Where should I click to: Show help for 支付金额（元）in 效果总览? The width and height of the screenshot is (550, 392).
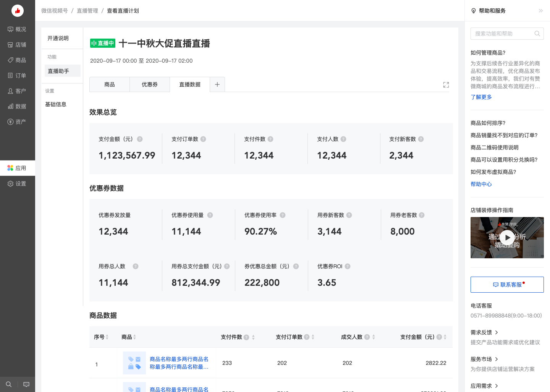pos(140,139)
